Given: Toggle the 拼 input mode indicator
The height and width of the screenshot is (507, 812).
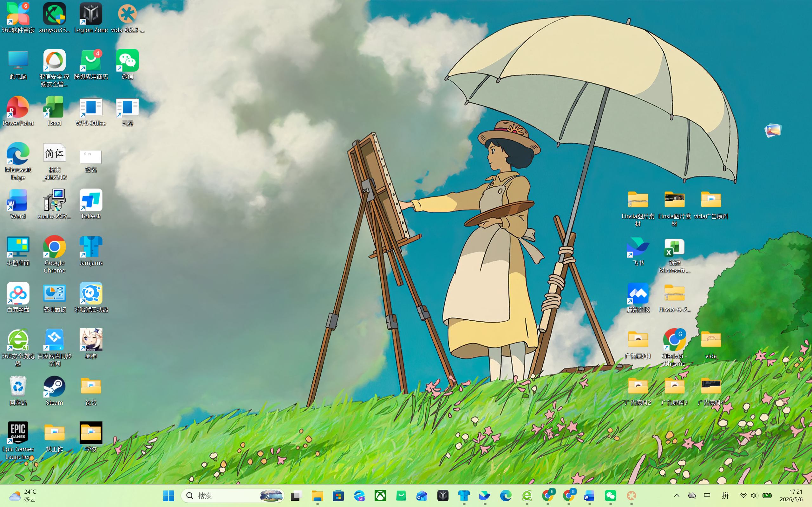Looking at the screenshot, I should click(725, 496).
